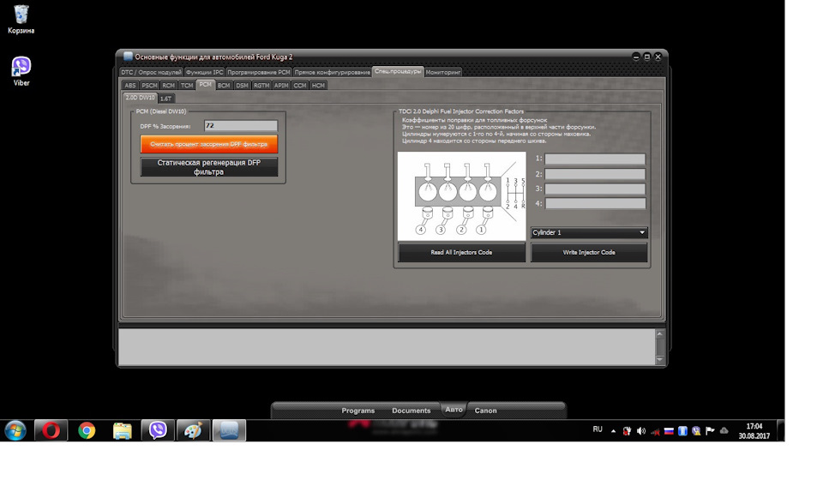Select the BCM module tab
823x504 pixels.
click(x=224, y=85)
